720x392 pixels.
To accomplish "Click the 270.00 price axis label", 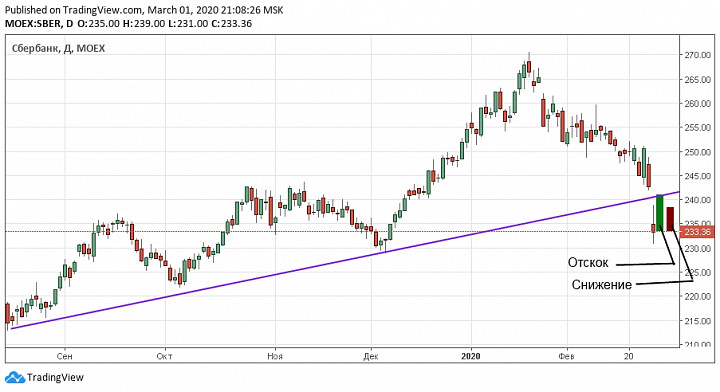I will [x=698, y=55].
